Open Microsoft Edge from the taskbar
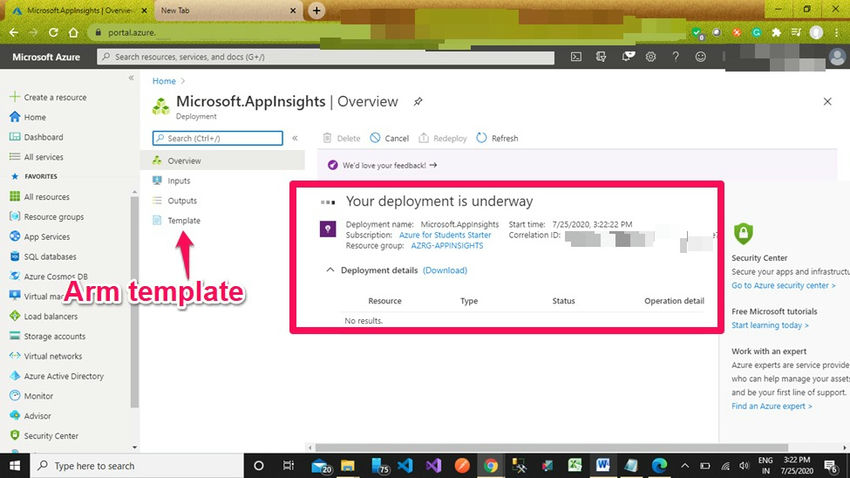 point(659,466)
